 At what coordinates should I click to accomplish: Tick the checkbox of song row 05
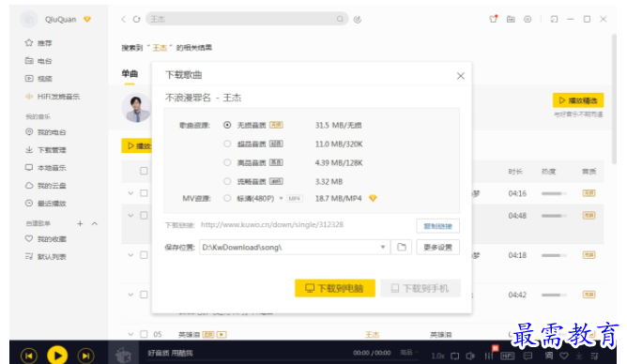tap(144, 334)
